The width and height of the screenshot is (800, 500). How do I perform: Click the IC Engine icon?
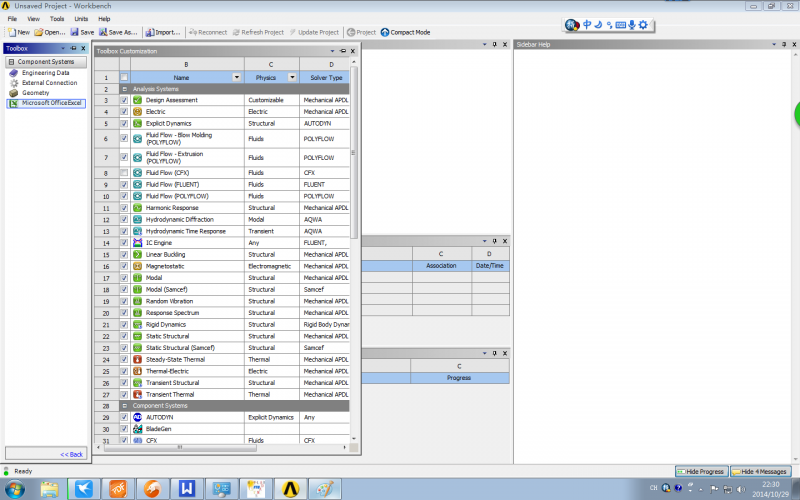(x=137, y=243)
